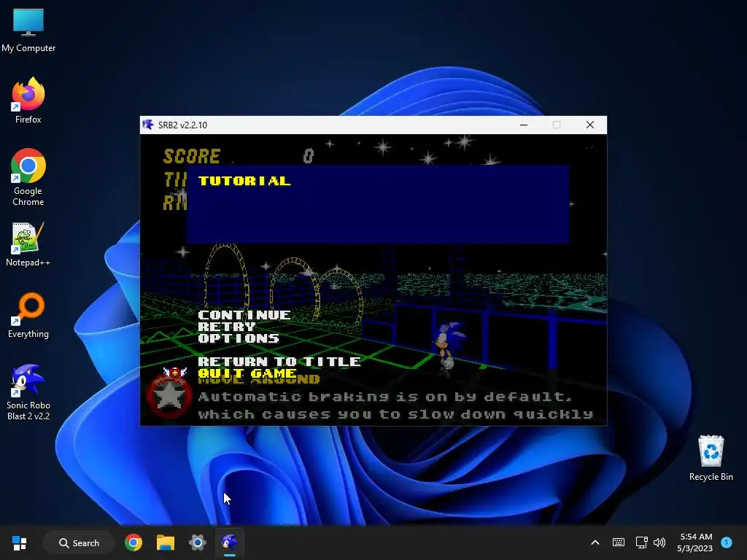Viewport: 747px width, 560px height.
Task: Select CONTINUE in the pause menu
Action: [244, 315]
